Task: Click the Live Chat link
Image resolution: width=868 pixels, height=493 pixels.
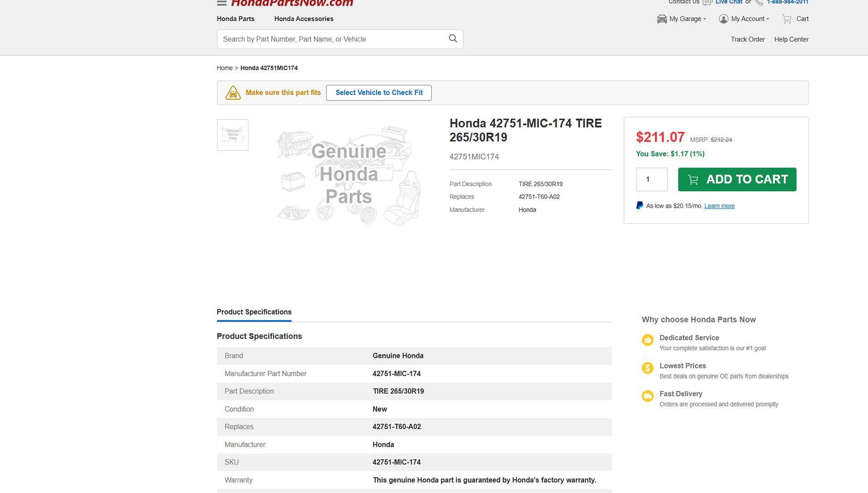Action: (729, 2)
